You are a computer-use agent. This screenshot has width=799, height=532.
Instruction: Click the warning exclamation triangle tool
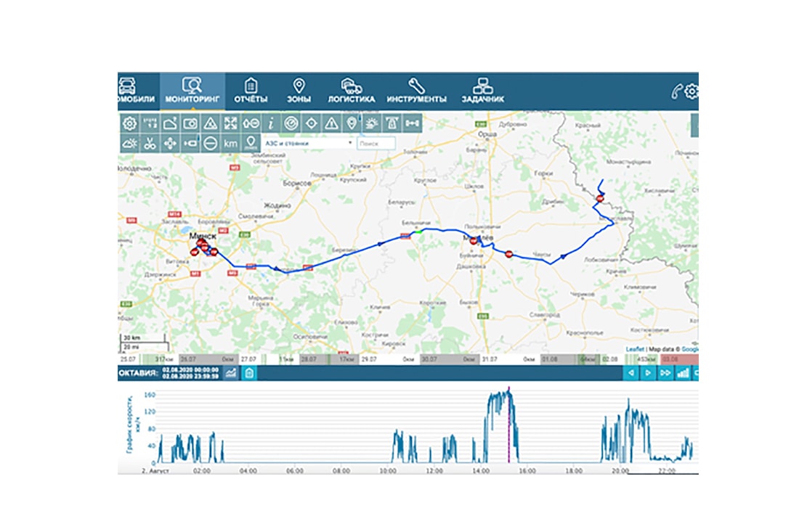click(x=332, y=123)
